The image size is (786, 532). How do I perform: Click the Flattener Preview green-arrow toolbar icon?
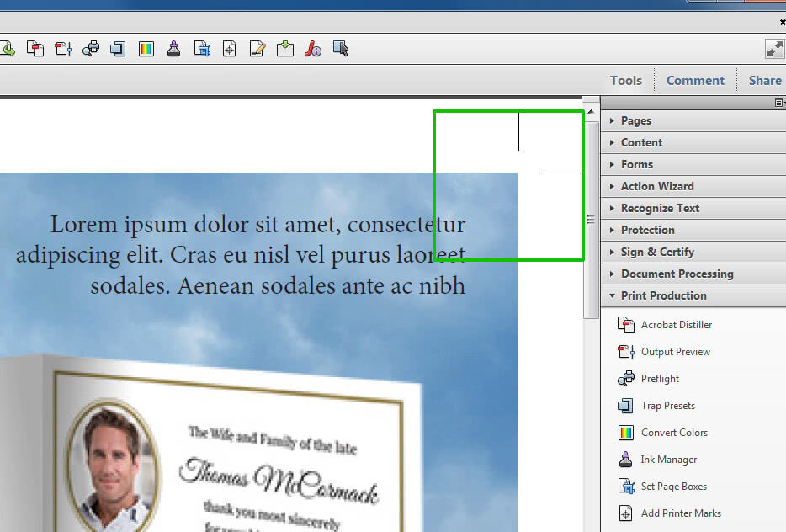tap(285, 49)
